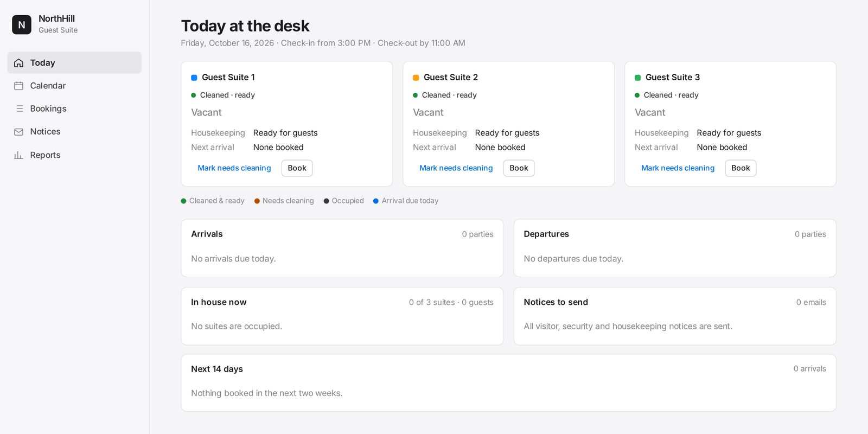Go to the Calendar page
Viewport: 868px width, 434px height.
(74, 86)
